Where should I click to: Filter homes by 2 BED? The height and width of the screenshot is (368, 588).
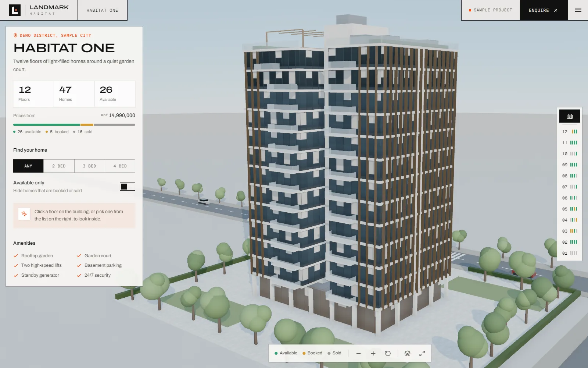(x=59, y=166)
